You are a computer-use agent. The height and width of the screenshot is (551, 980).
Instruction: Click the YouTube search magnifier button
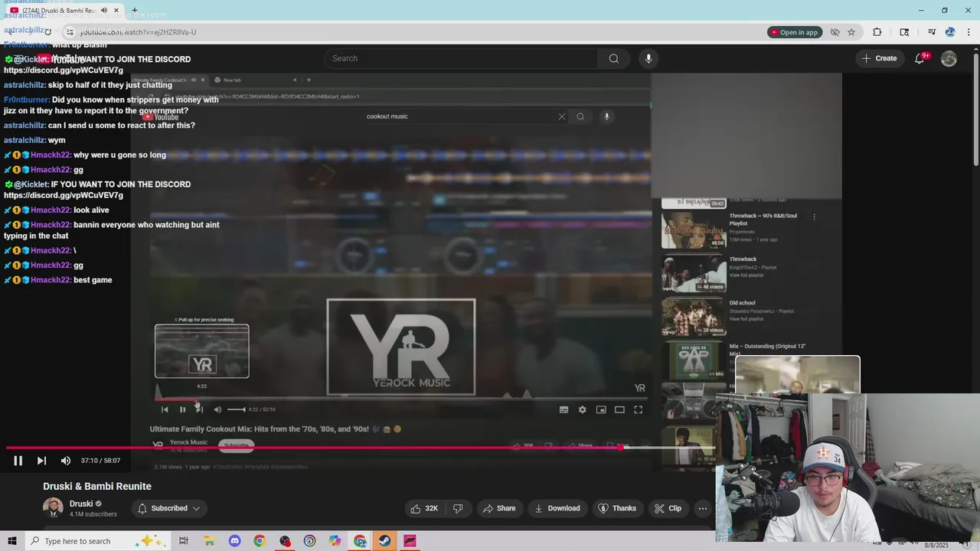point(613,58)
